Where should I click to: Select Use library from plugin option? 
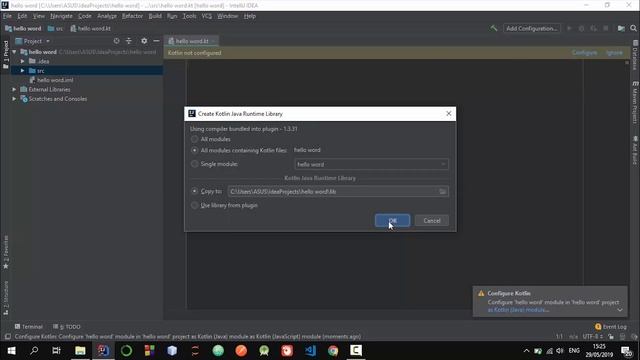coord(195,205)
